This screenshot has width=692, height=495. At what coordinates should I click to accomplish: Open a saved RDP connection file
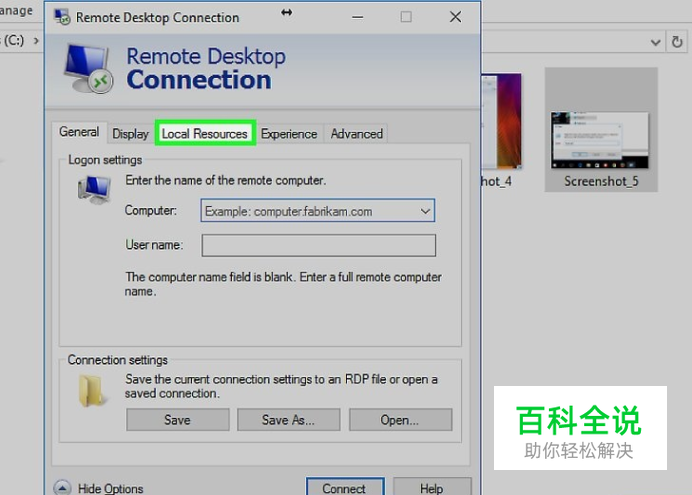coord(401,420)
